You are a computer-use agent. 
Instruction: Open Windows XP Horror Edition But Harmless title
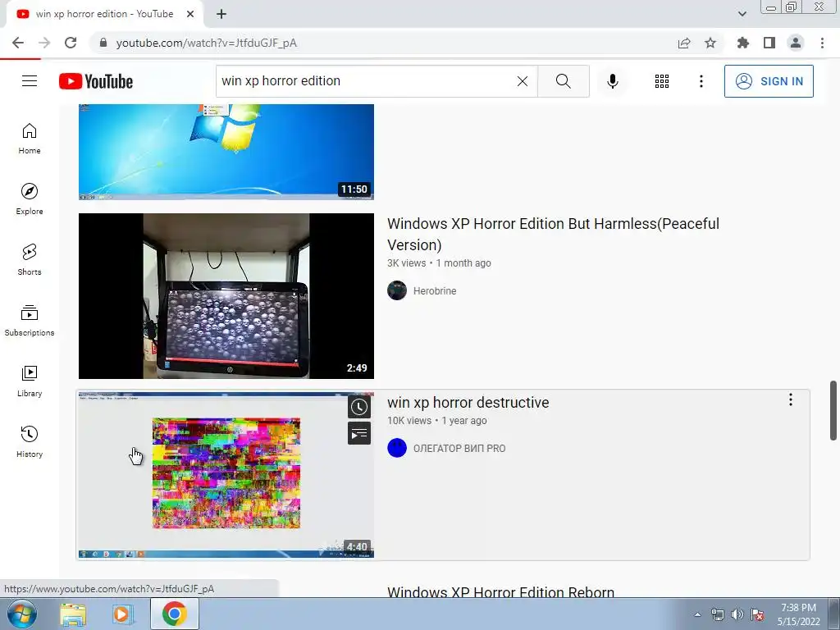pos(553,234)
